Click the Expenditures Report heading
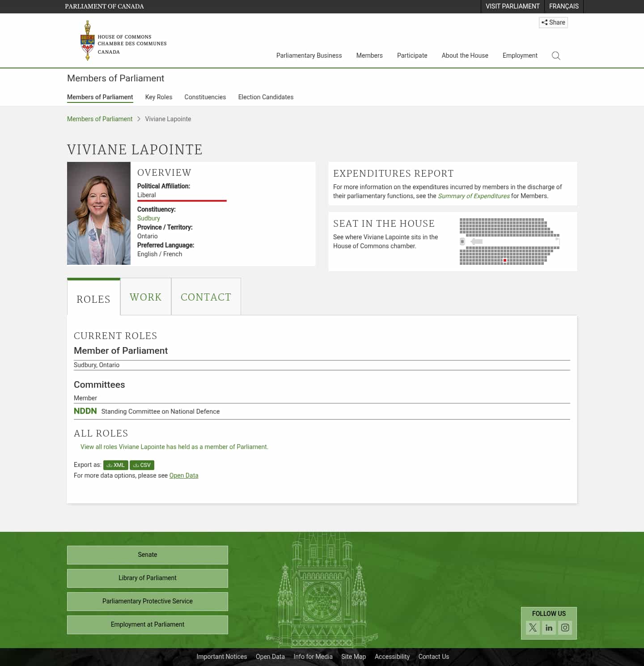The height and width of the screenshot is (666, 644). pyautogui.click(x=394, y=174)
